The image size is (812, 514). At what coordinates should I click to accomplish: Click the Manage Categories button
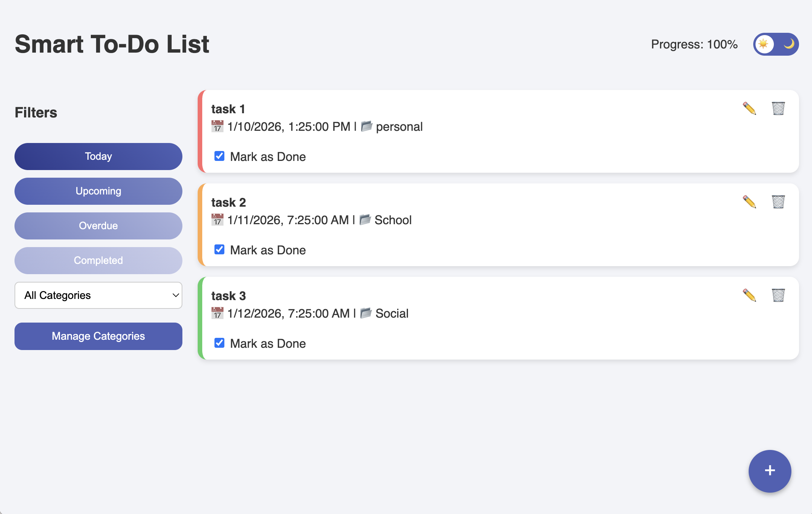[x=98, y=336]
